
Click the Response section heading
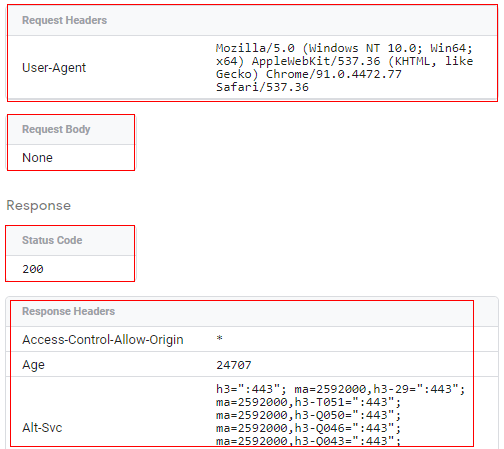click(x=39, y=205)
